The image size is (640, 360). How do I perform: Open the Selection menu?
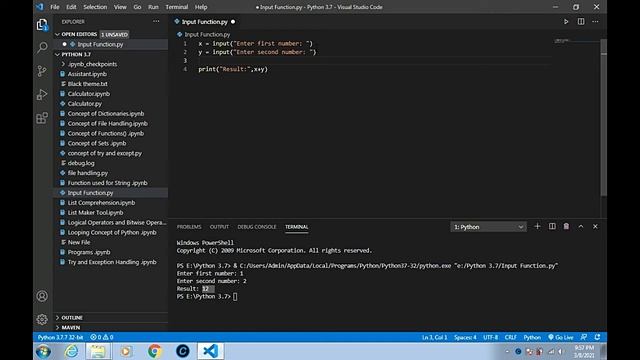[95, 7]
